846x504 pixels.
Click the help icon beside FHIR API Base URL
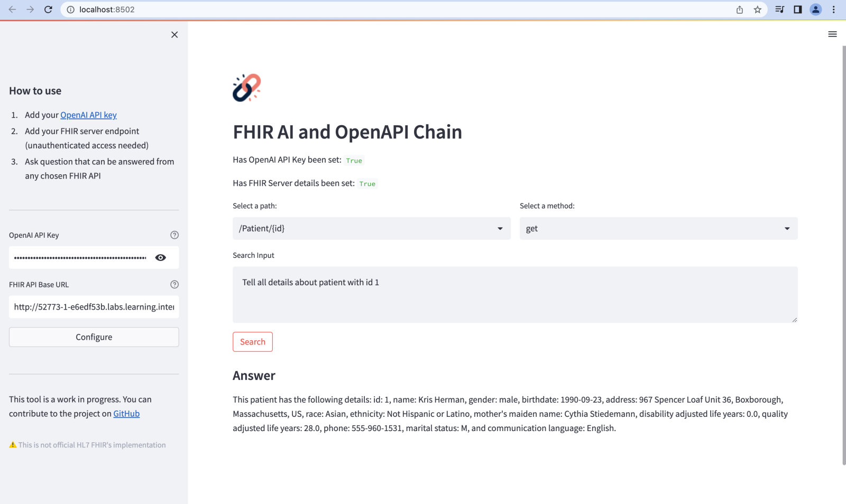pyautogui.click(x=174, y=284)
